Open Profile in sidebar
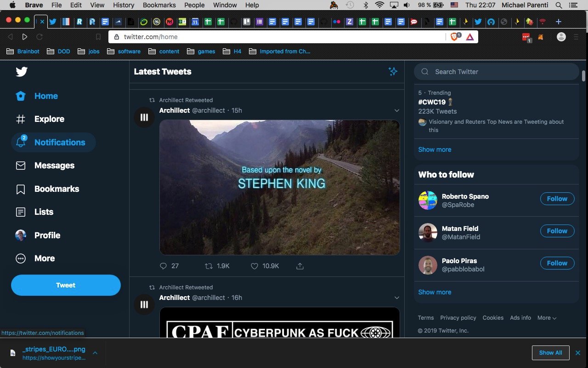This screenshot has height=368, width=588. pos(38,236)
